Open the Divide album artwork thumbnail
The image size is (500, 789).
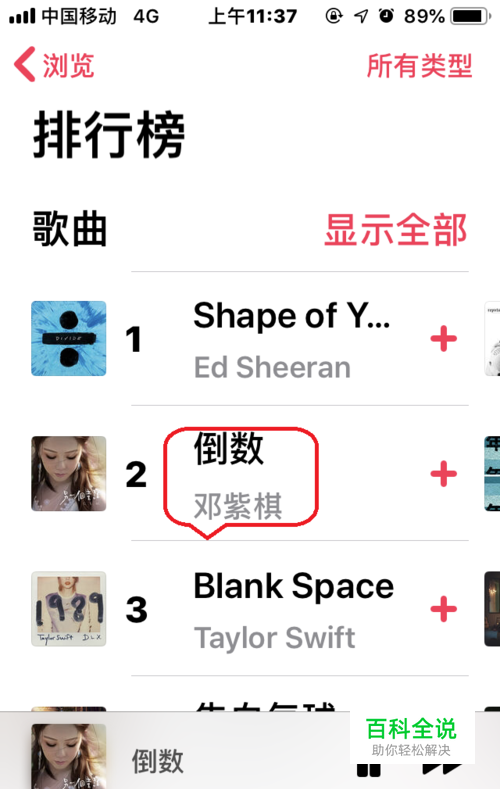point(68,338)
